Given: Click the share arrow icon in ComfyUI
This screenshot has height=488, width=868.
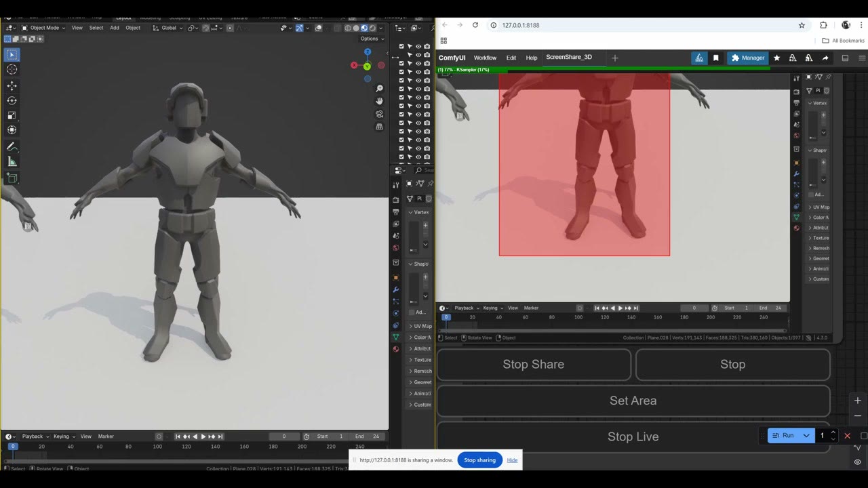Looking at the screenshot, I should point(825,58).
